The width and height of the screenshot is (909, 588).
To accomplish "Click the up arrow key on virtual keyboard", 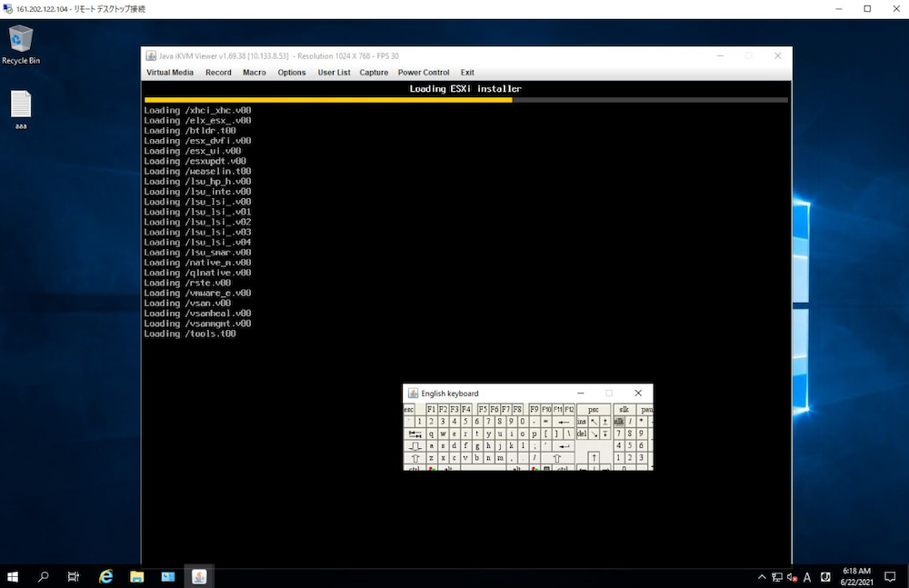I will coord(594,457).
